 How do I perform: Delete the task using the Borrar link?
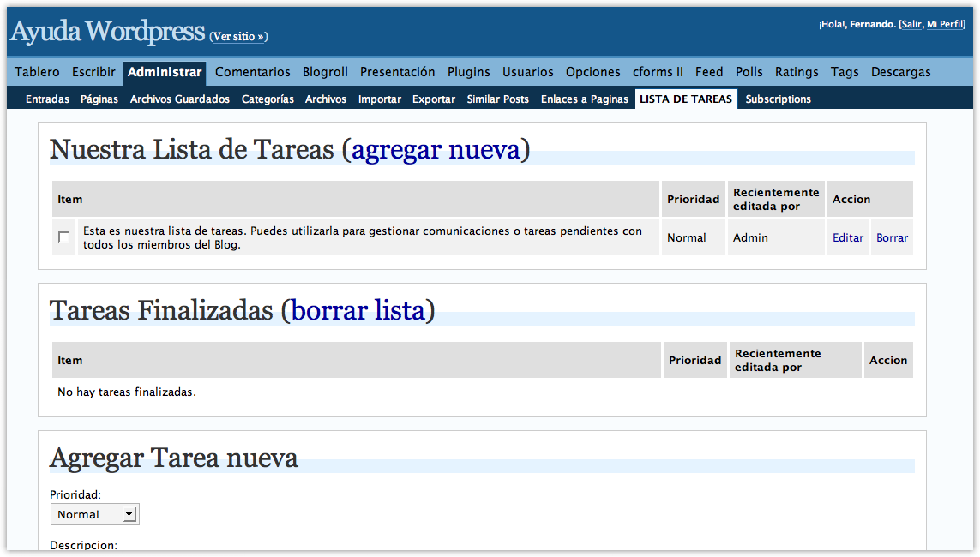[892, 237]
